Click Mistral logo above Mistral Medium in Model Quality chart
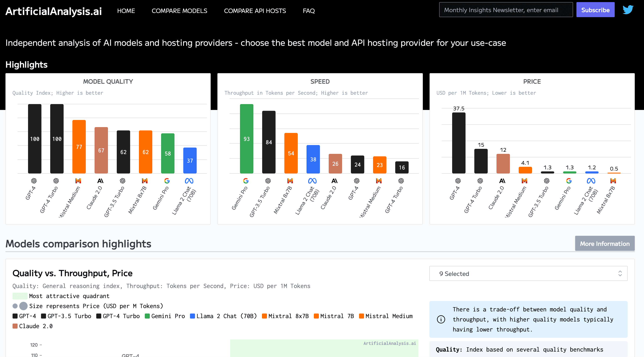Viewport: 644px width, 357px height. [x=78, y=181]
